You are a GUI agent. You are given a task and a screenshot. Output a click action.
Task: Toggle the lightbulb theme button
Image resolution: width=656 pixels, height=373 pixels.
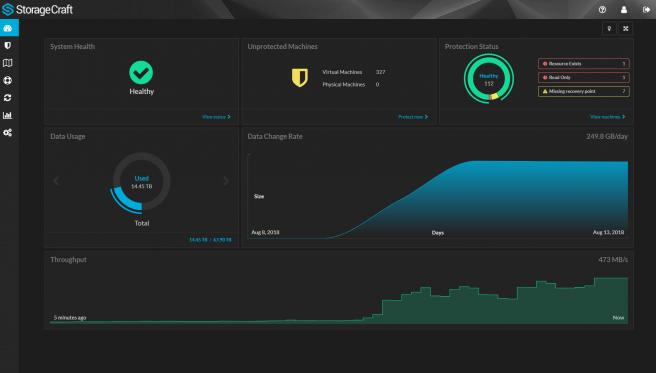click(x=609, y=28)
